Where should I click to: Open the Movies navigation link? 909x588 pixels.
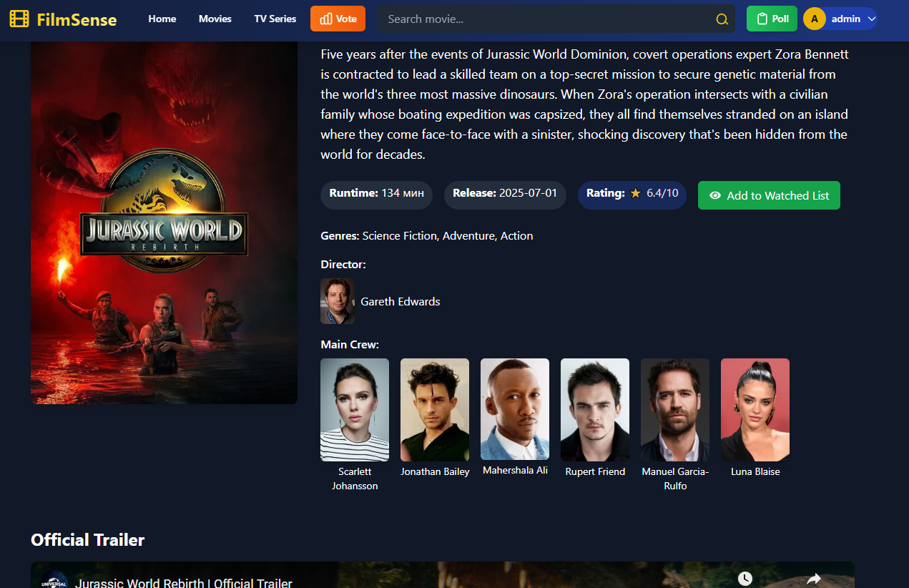pyautogui.click(x=215, y=19)
